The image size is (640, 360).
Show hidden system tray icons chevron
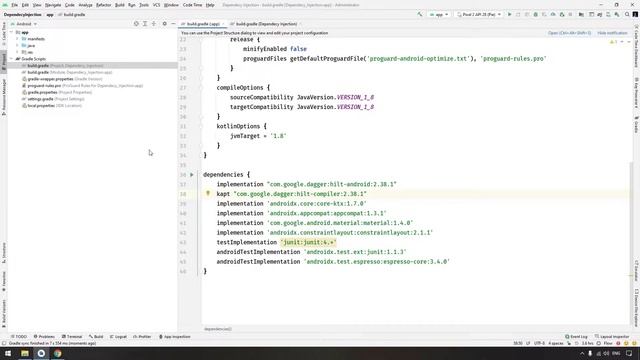point(582,353)
